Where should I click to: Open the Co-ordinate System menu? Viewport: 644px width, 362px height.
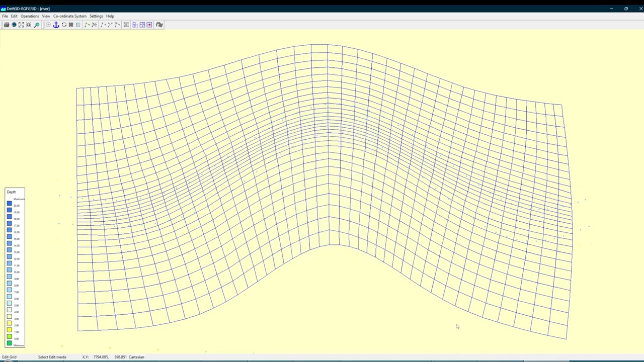69,16
